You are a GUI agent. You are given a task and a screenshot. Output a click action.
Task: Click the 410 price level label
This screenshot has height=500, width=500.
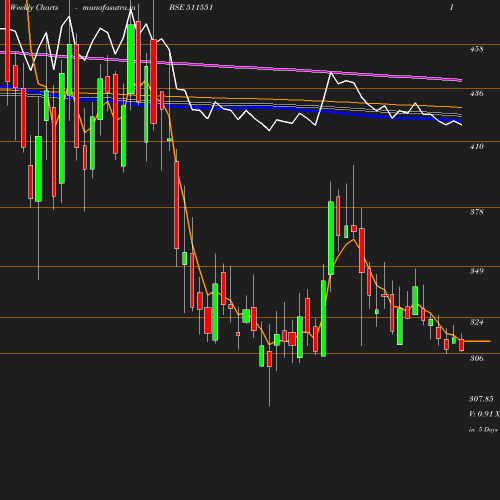click(x=477, y=146)
